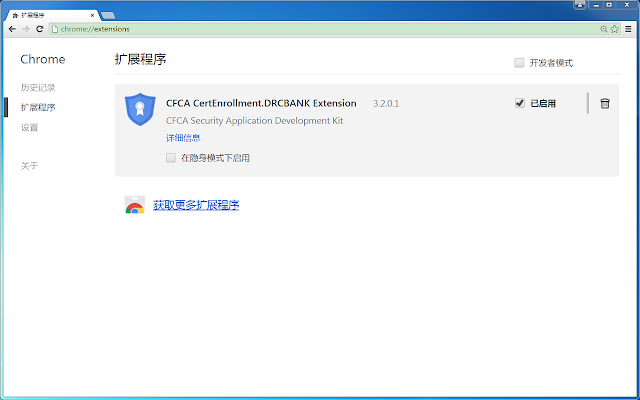The image size is (640, 400).
Task: Open a new tab
Action: [x=108, y=16]
